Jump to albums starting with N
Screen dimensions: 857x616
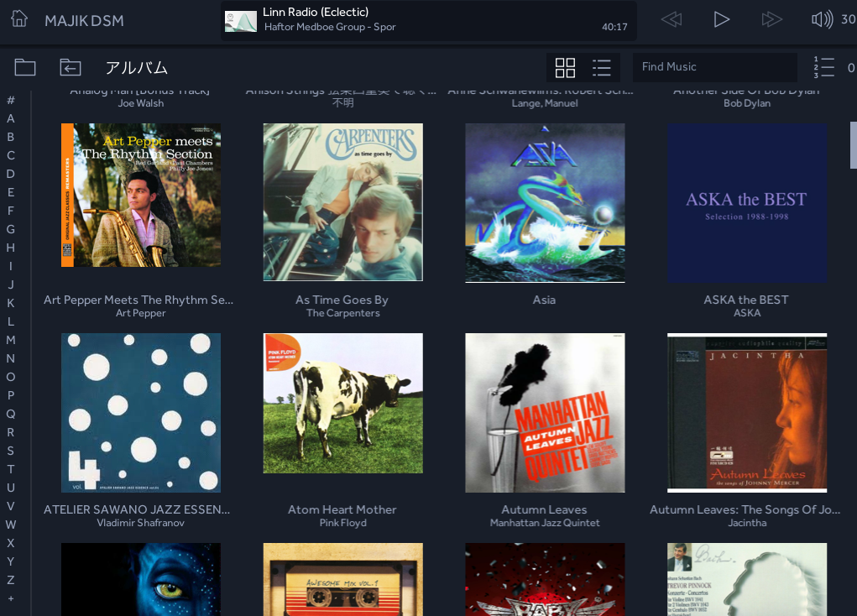pos(11,358)
